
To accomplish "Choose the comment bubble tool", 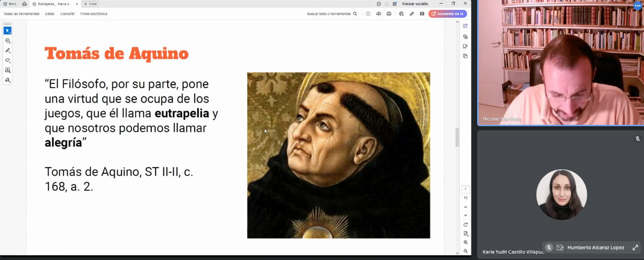I will (7, 41).
